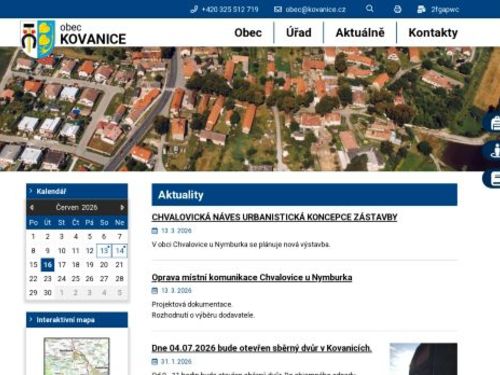Open Chvalovická náves urbanistická koncepce article
Image resolution: width=500 pixels, height=375 pixels.
pyautogui.click(x=274, y=217)
